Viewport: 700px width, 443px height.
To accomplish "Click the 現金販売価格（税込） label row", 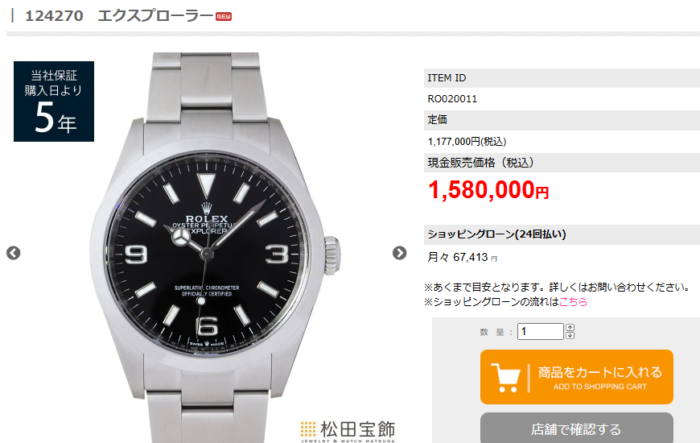I will pyautogui.click(x=562, y=163).
